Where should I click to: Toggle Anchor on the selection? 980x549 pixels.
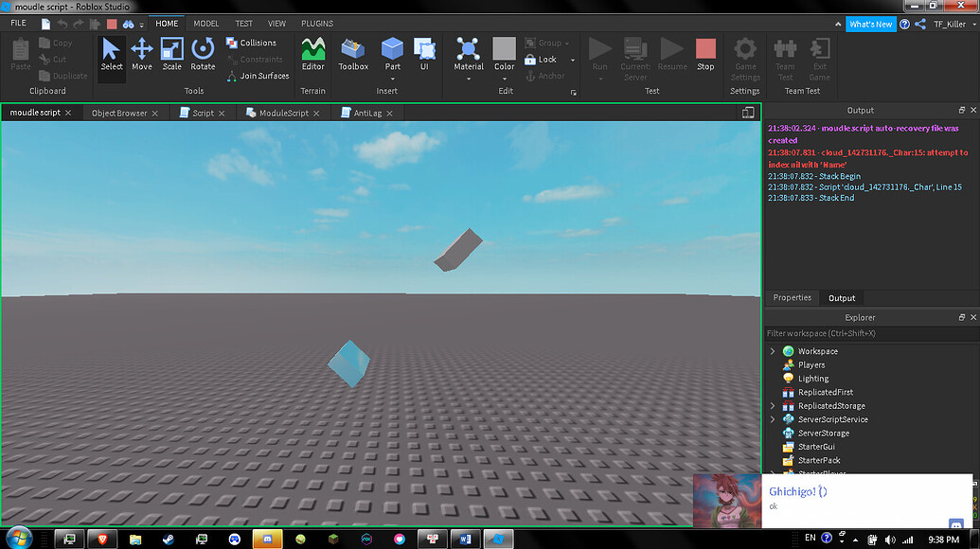545,76
